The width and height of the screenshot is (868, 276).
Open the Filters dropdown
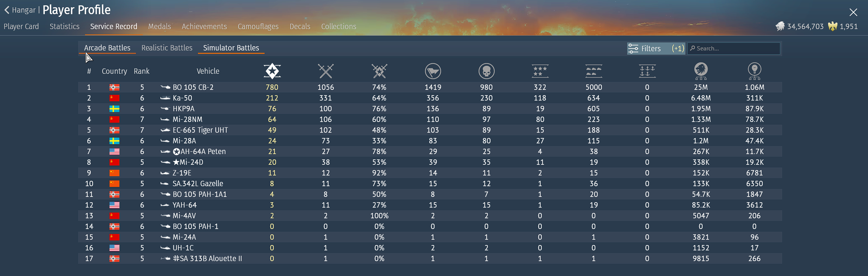655,49
